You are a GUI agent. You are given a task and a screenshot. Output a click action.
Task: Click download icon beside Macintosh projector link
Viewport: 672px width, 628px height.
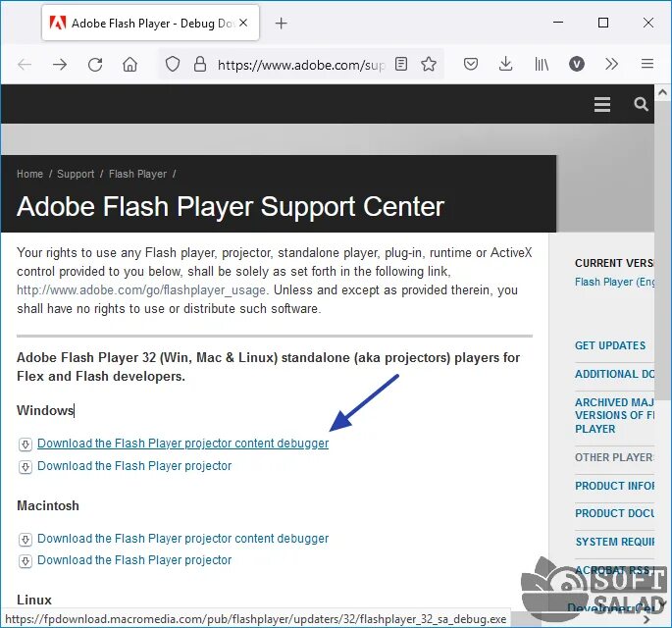(26, 561)
